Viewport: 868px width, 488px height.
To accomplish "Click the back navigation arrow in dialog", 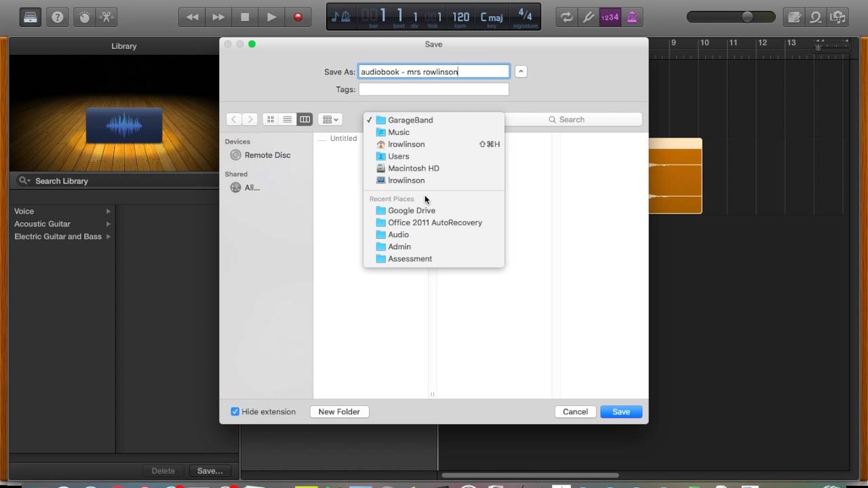I will click(x=234, y=119).
